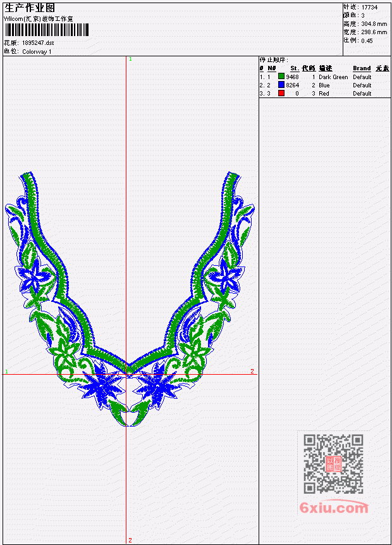
Task: Select stitch count 0 in Red row
Action: pos(297,94)
